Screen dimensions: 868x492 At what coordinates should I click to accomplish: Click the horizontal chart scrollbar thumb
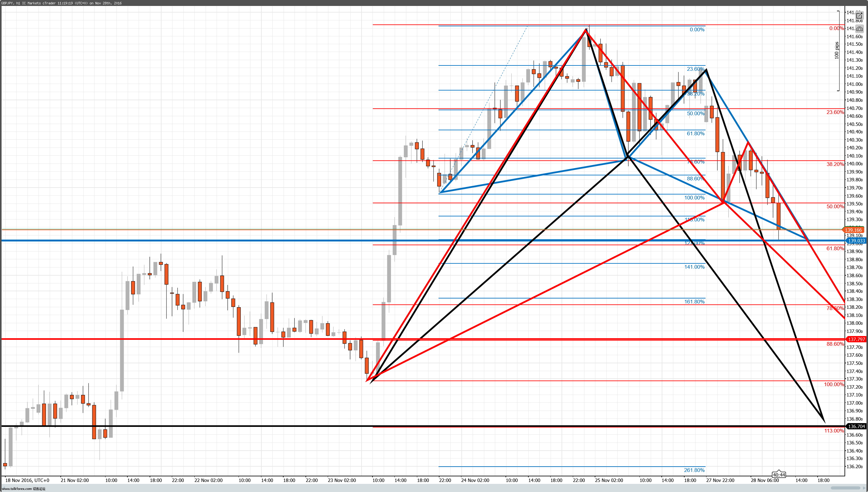pyautogui.click(x=845, y=488)
